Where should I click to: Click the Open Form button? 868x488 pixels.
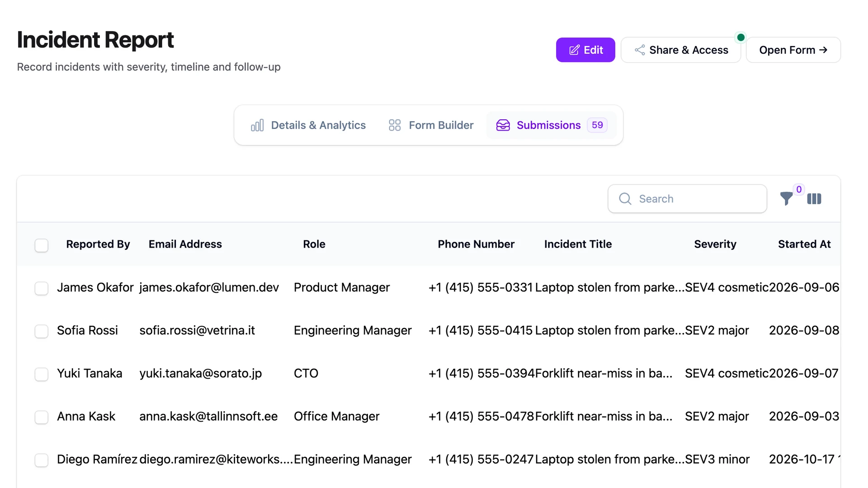click(x=793, y=50)
